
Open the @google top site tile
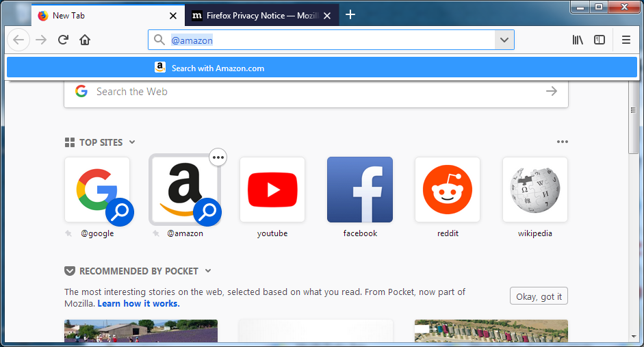(97, 190)
